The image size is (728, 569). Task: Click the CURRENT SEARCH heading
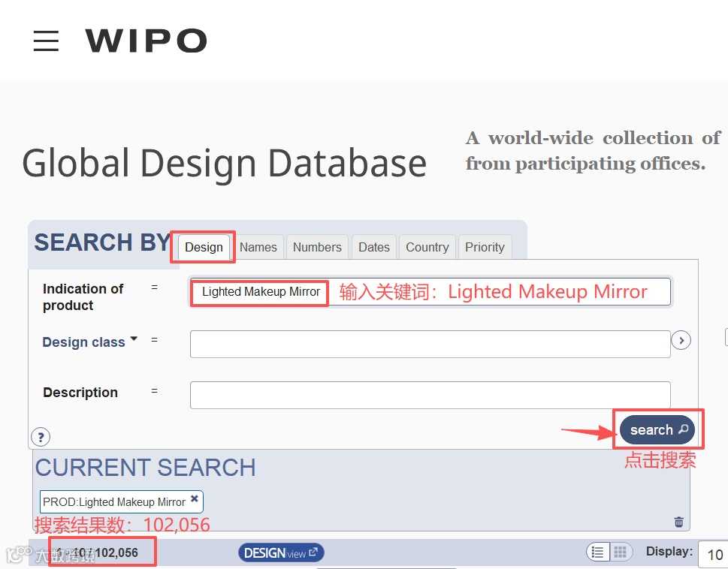(x=145, y=468)
